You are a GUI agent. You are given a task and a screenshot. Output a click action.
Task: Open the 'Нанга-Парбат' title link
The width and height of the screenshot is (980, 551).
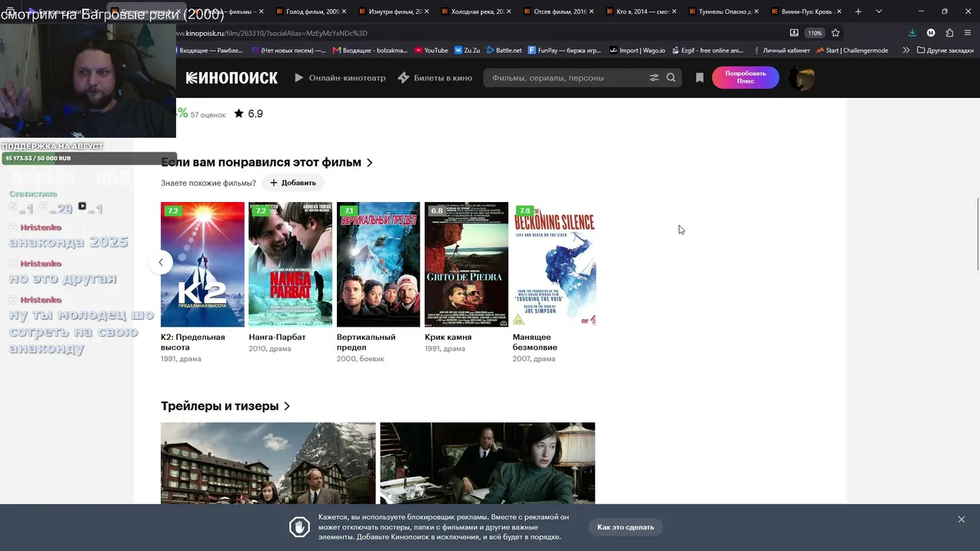(277, 337)
